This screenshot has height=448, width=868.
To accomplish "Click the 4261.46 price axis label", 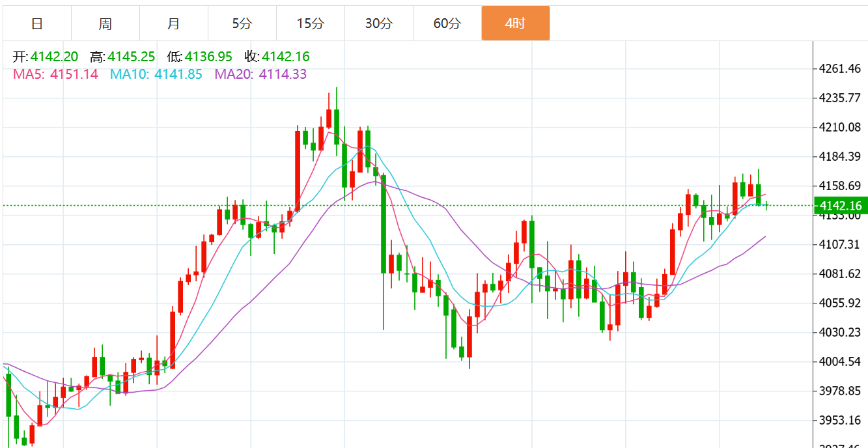I will tap(840, 68).
